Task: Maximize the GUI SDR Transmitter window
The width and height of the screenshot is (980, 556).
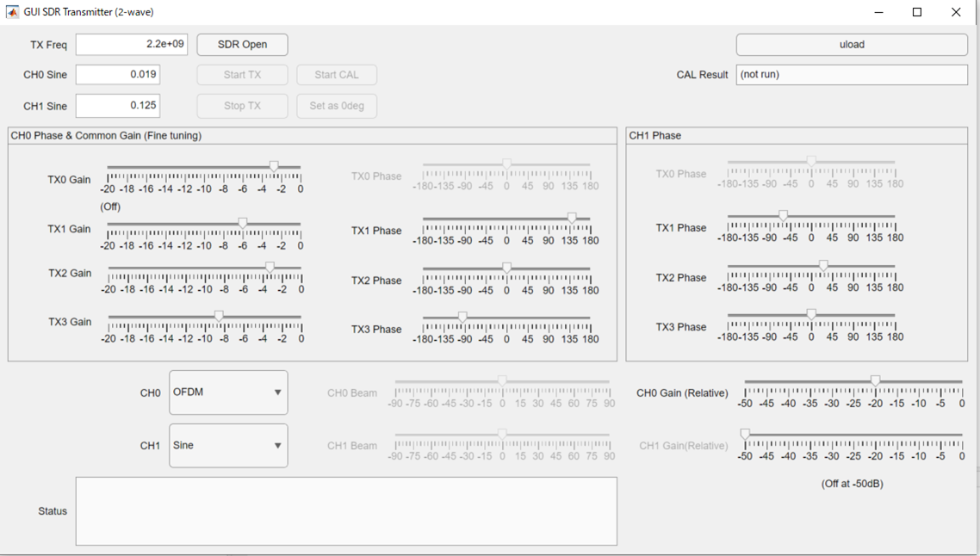Action: (x=917, y=12)
